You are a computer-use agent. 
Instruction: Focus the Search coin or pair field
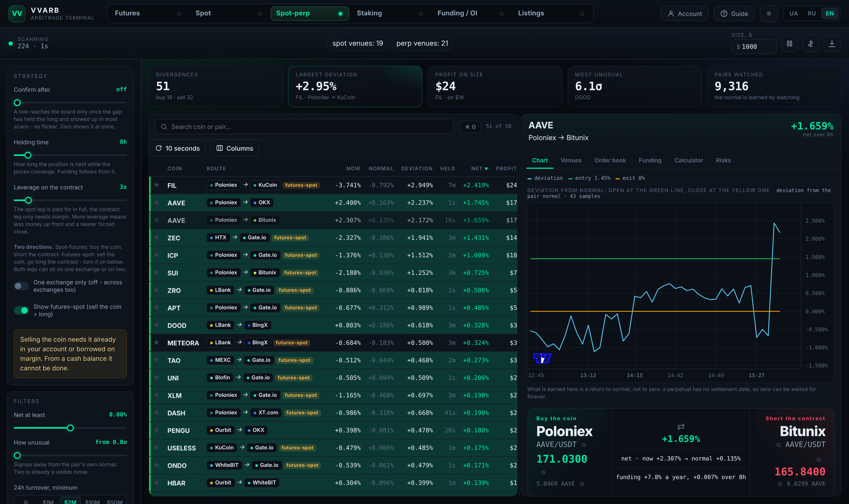304,127
